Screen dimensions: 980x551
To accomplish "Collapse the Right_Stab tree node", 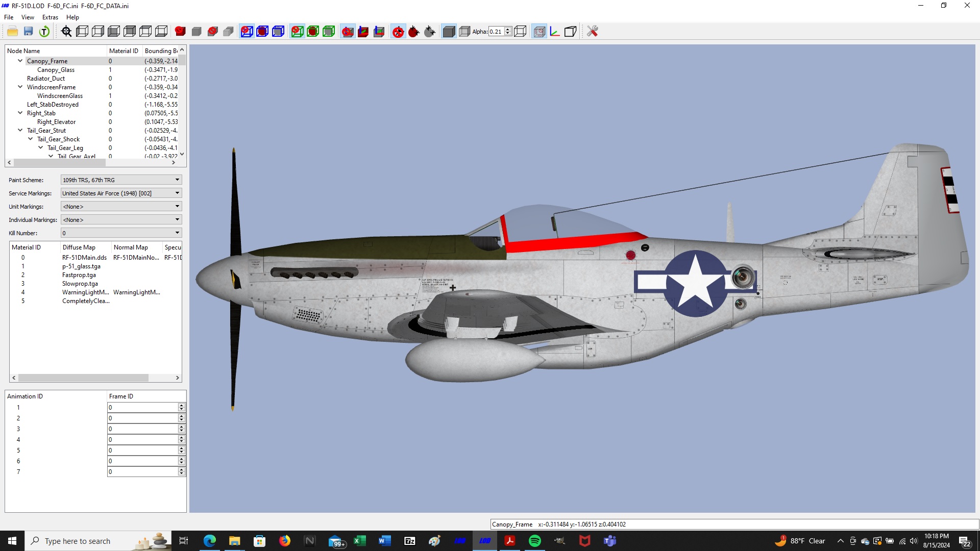I will 20,113.
